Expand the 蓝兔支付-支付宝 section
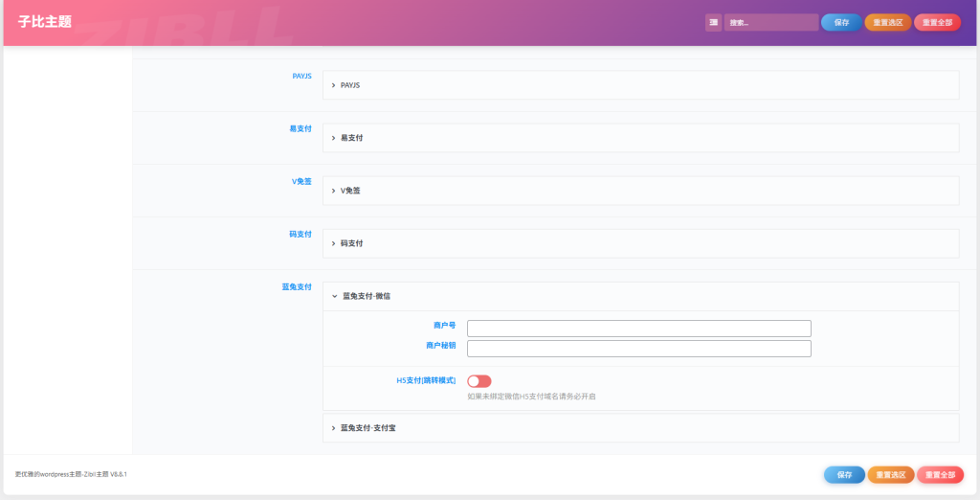This screenshot has width=980, height=500. coord(640,428)
